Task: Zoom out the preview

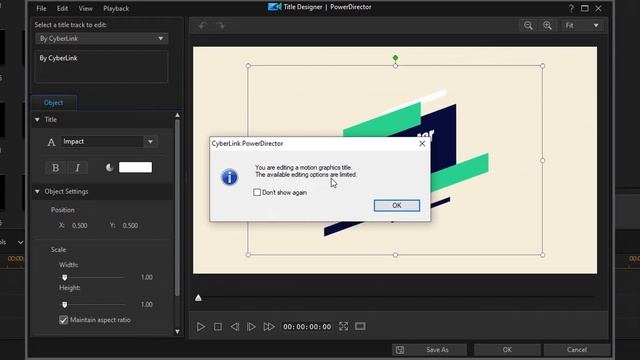Action: click(x=528, y=26)
